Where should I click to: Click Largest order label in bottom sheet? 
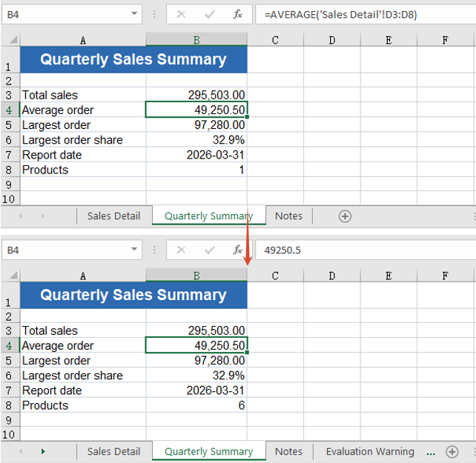tap(56, 361)
